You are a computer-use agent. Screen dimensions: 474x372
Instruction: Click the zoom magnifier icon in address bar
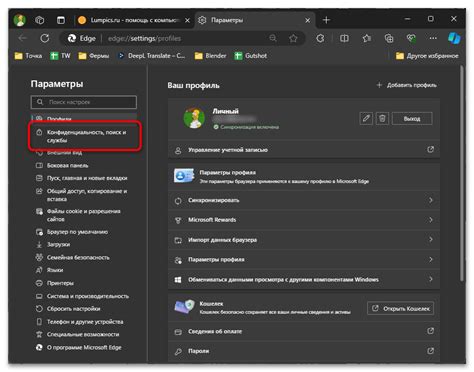coord(273,38)
